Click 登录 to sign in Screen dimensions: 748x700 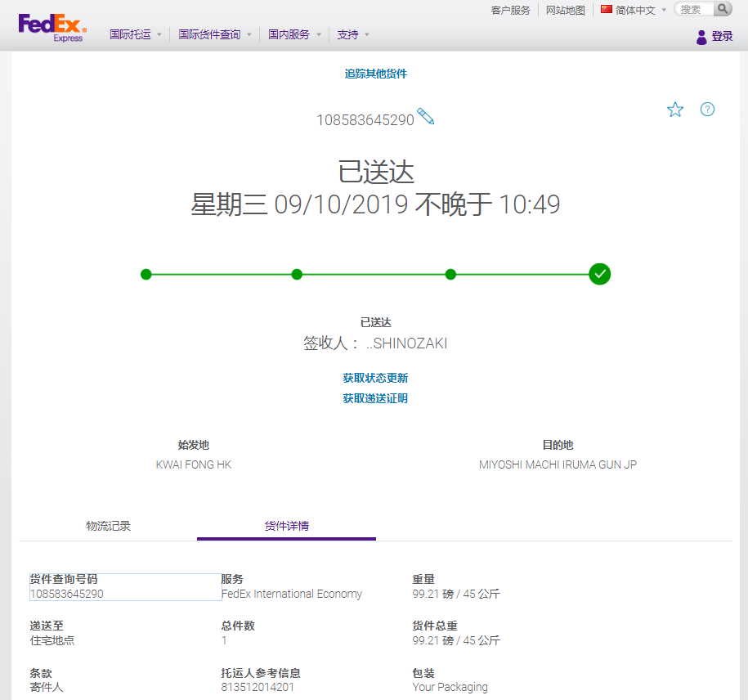click(x=722, y=36)
